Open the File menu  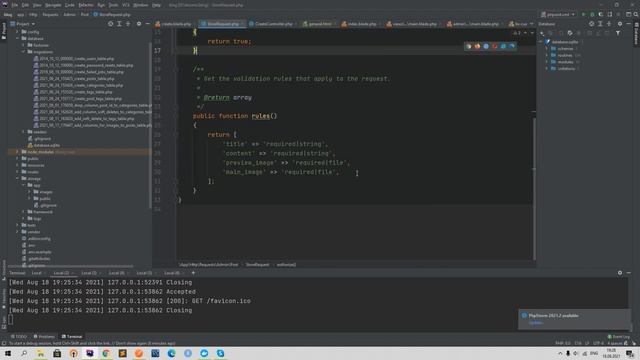tap(15, 5)
